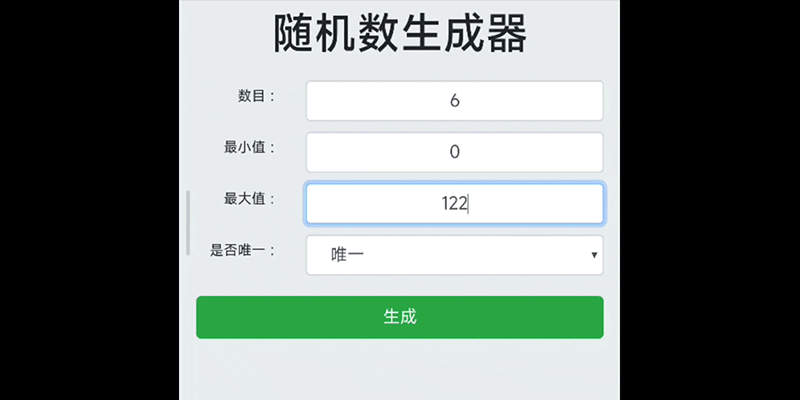Click the 最大值 label
This screenshot has width=800, height=400.
tap(249, 199)
